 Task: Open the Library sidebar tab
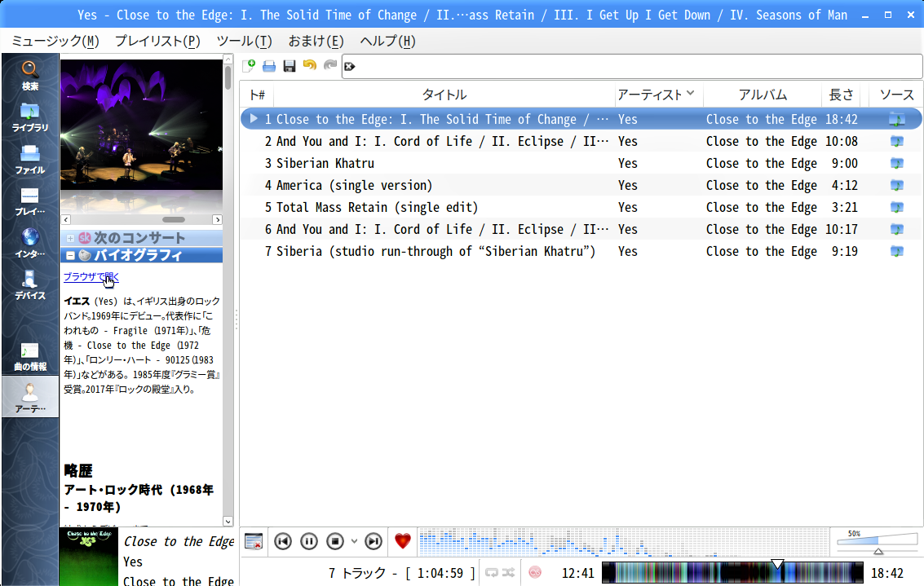click(x=30, y=117)
